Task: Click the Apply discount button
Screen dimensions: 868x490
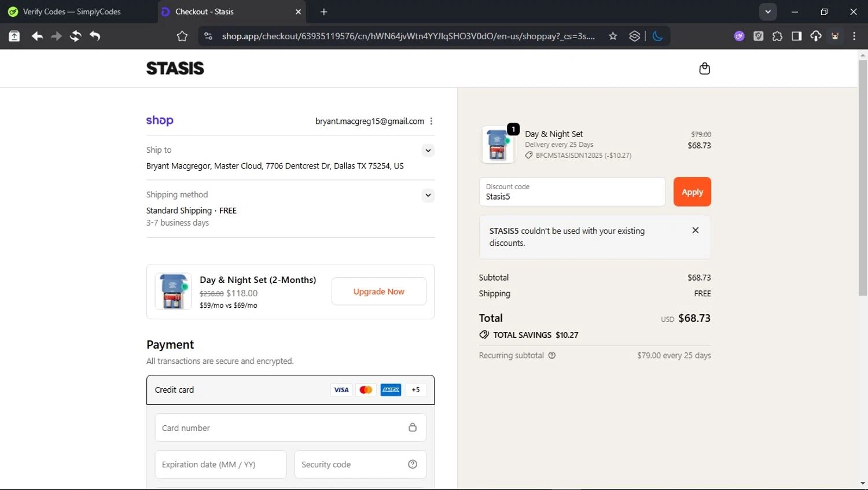Action: click(692, 191)
